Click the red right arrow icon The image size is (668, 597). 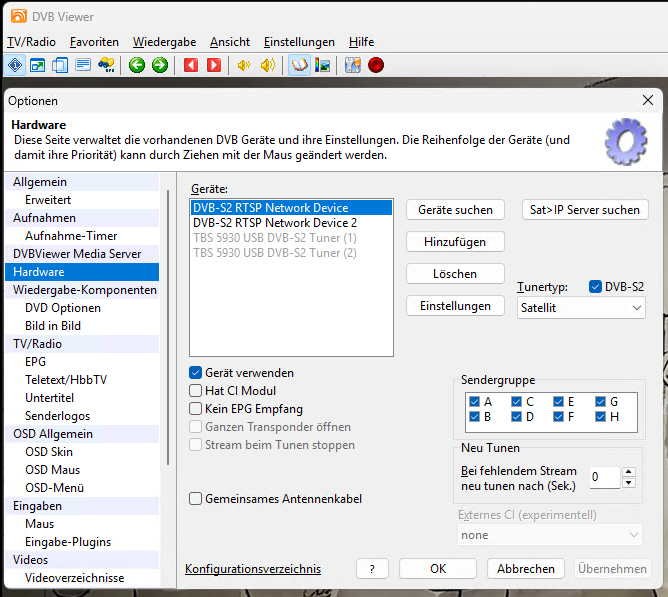point(213,65)
